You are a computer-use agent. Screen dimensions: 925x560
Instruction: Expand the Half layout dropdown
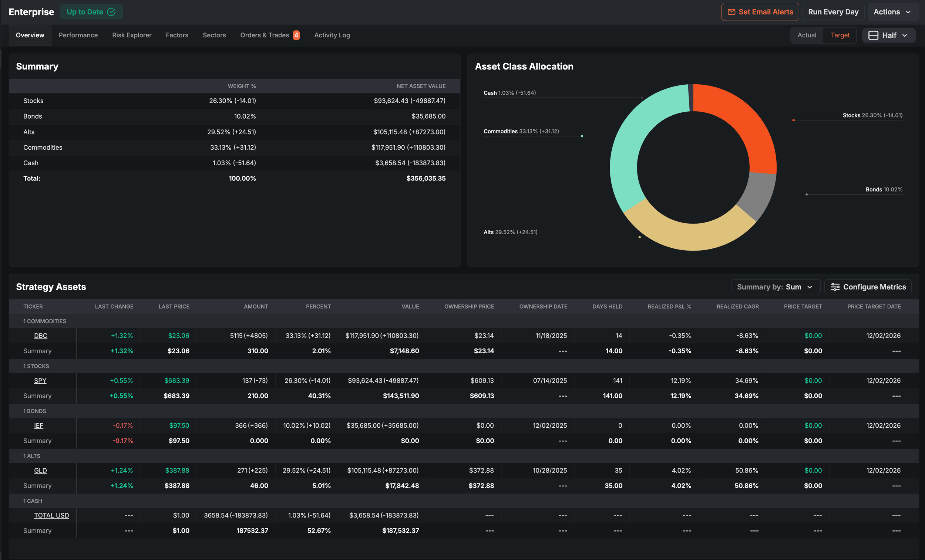(x=889, y=35)
